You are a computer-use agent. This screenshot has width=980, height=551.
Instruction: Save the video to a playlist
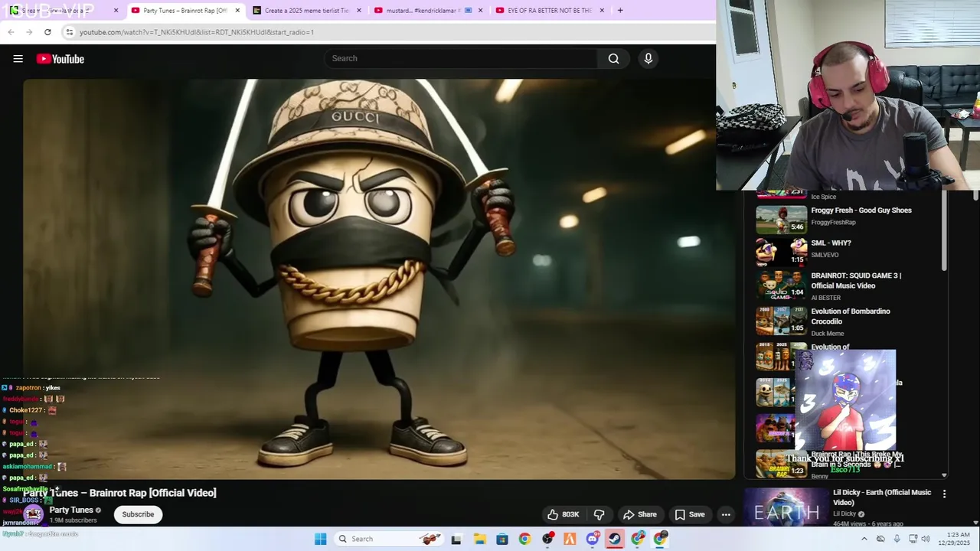coord(689,514)
